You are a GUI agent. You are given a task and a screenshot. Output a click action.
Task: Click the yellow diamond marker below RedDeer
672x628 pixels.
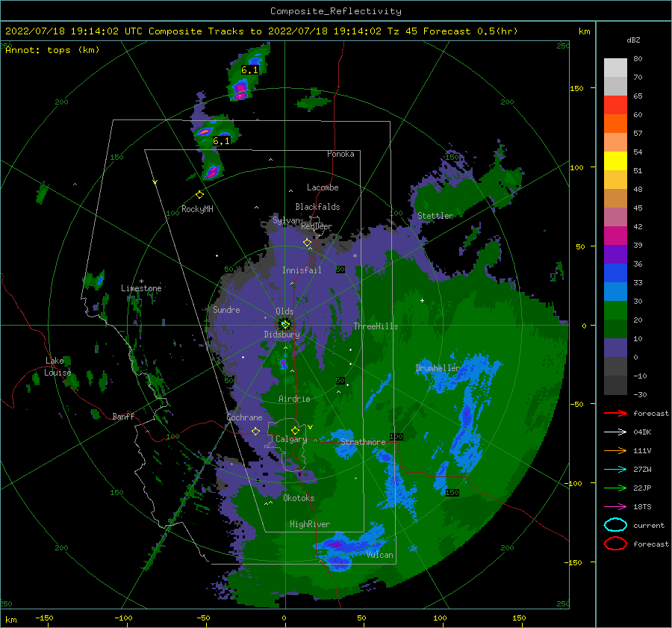point(308,243)
